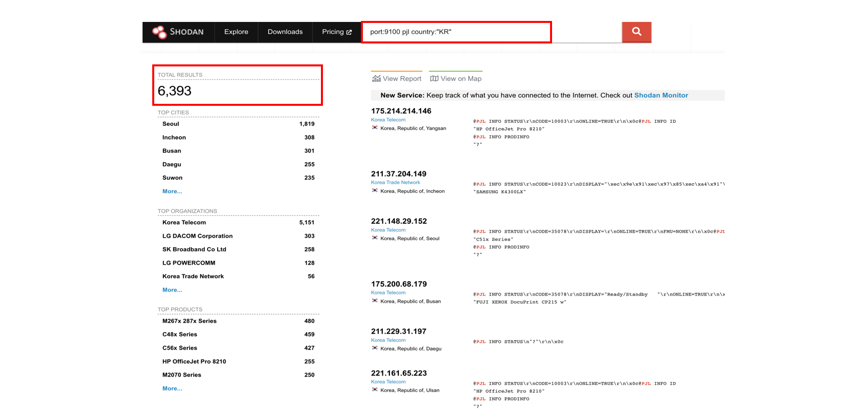Click the Korean flag beside Daegu result
The height and width of the screenshot is (415, 868).
pos(374,349)
